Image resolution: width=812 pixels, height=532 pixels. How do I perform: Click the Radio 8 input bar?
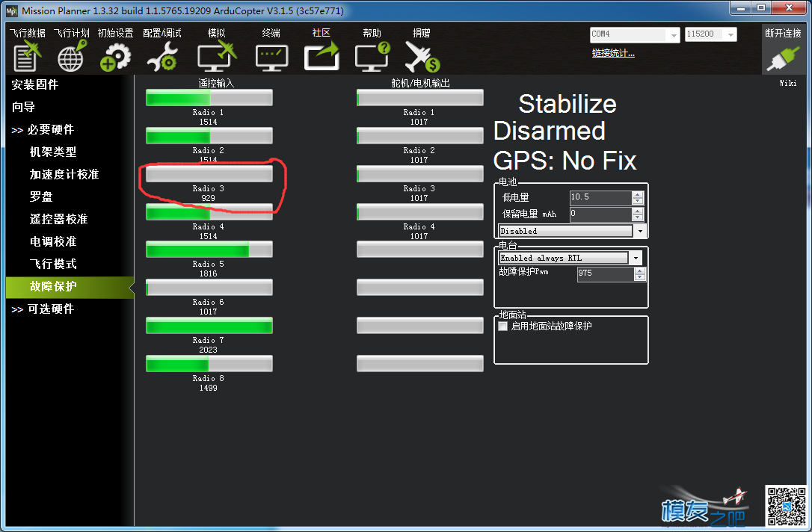tap(209, 364)
